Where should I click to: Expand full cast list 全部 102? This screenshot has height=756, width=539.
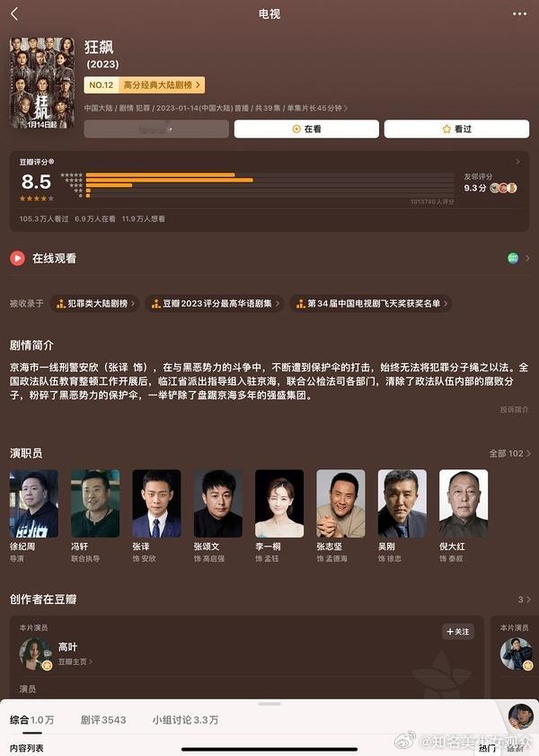tap(509, 453)
